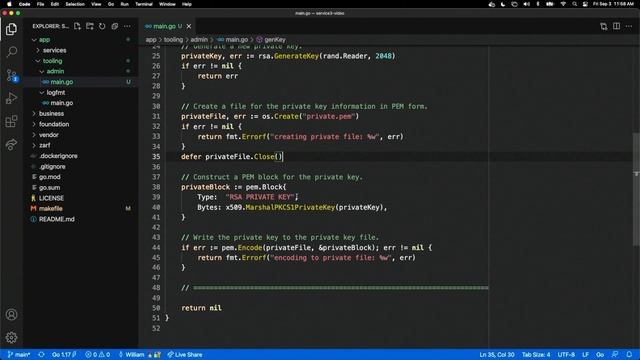Screen dimensions: 640x360
Task: Open the File menu
Action: coord(40,4)
